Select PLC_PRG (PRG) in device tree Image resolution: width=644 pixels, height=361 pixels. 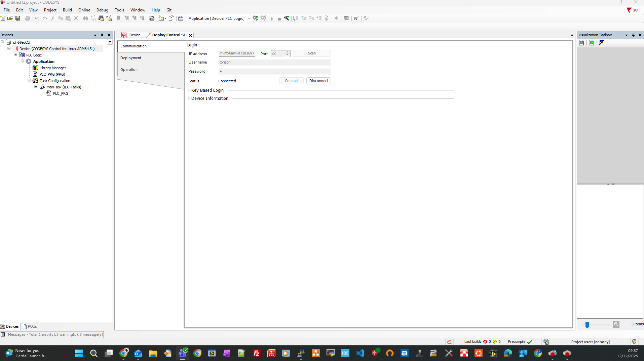pyautogui.click(x=52, y=74)
